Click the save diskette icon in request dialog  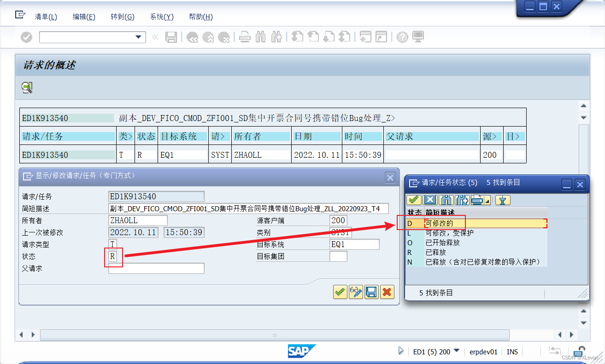371,292
